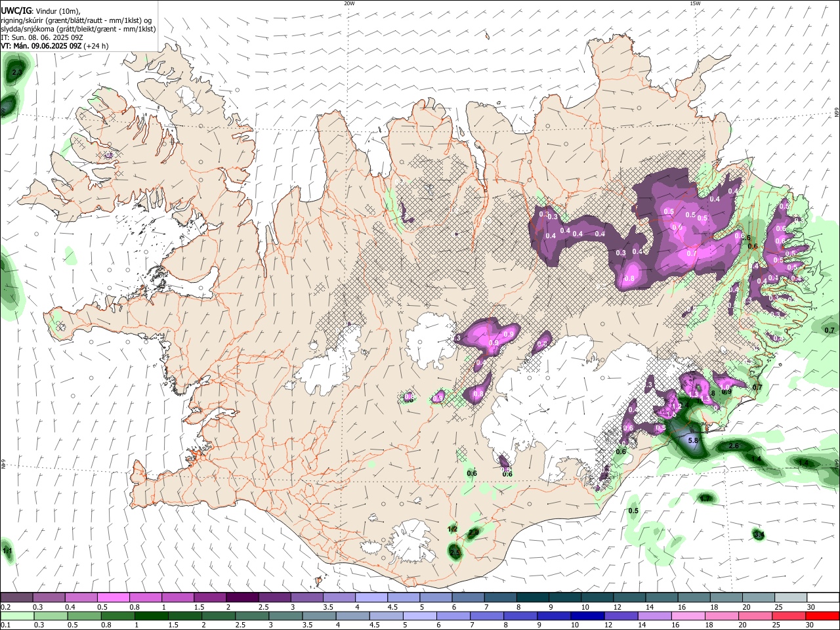The image size is (840, 630).
Task: Pick the light lavender upper swatch at 4
Action: click(370, 598)
